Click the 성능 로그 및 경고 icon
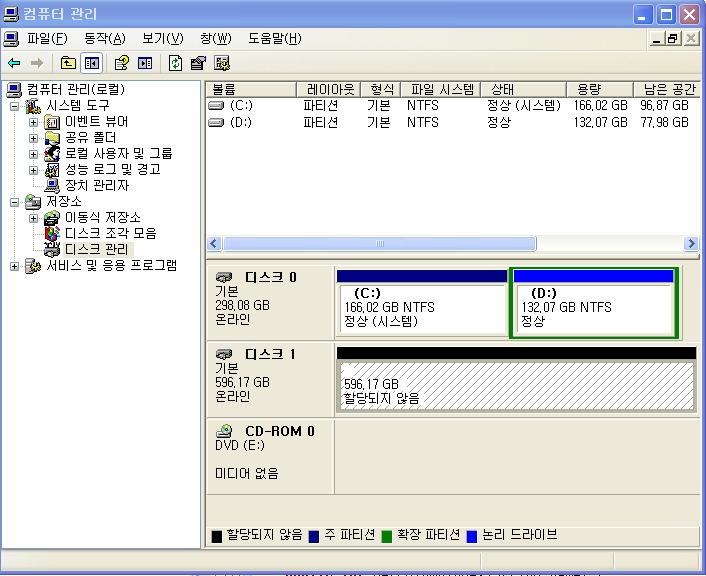 click(x=52, y=170)
